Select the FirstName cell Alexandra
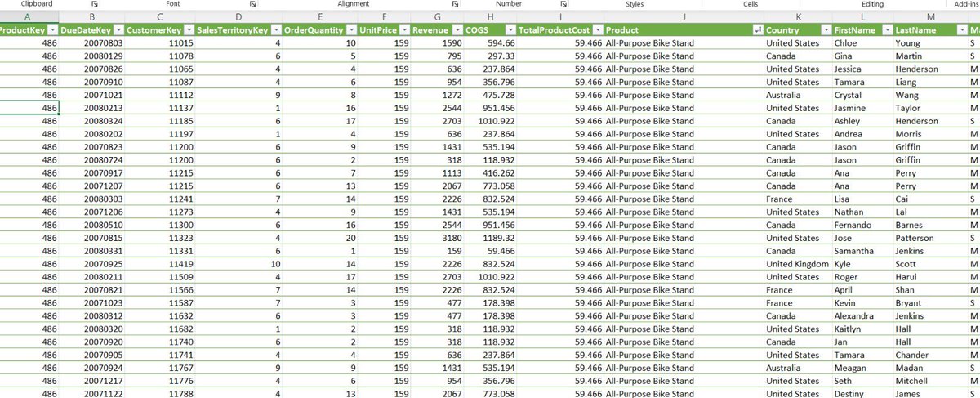Image resolution: width=980 pixels, height=398 pixels. click(x=862, y=316)
